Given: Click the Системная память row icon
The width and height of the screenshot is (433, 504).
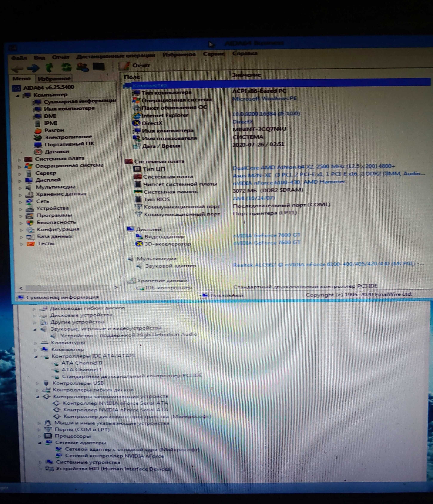Looking at the screenshot, I should (138, 192).
